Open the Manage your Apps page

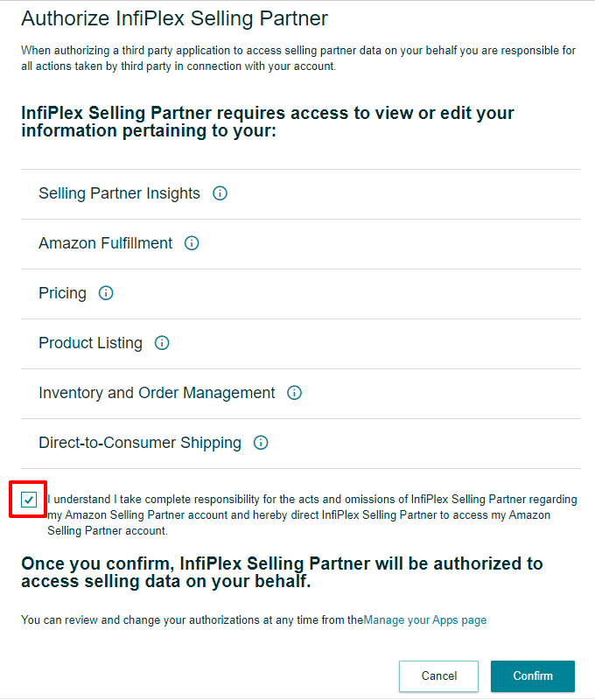click(x=425, y=619)
